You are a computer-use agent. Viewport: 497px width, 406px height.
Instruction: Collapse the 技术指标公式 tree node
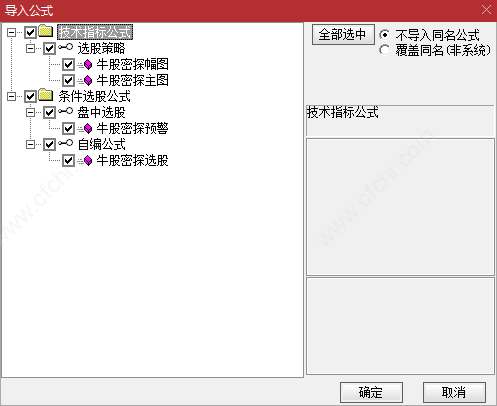click(x=11, y=32)
